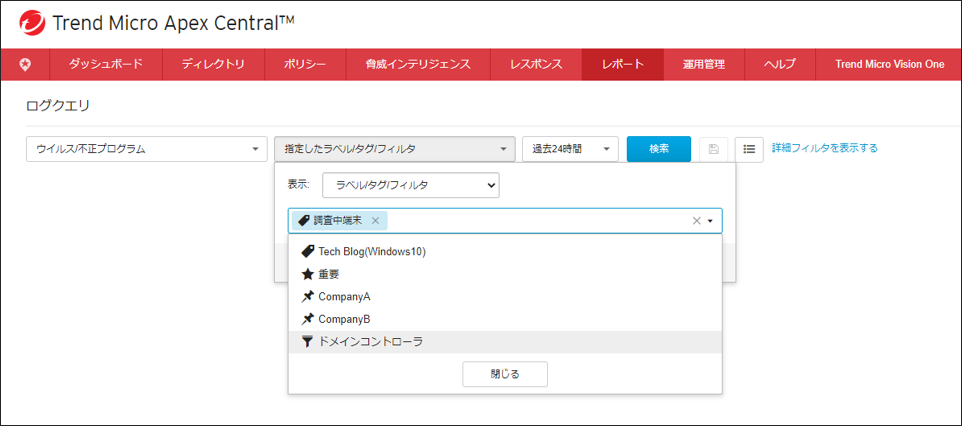Open the レスポンス menu
The width and height of the screenshot is (962, 426).
pyautogui.click(x=536, y=64)
